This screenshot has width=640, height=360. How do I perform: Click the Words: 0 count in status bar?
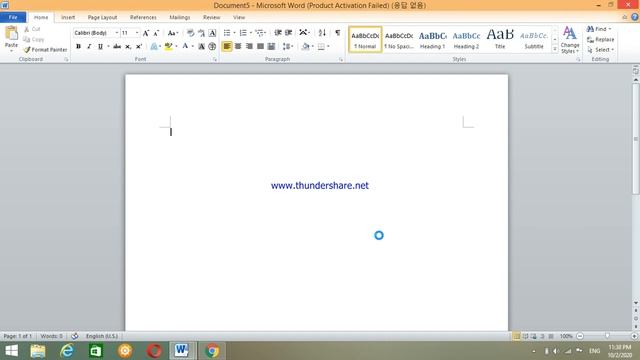[51, 336]
